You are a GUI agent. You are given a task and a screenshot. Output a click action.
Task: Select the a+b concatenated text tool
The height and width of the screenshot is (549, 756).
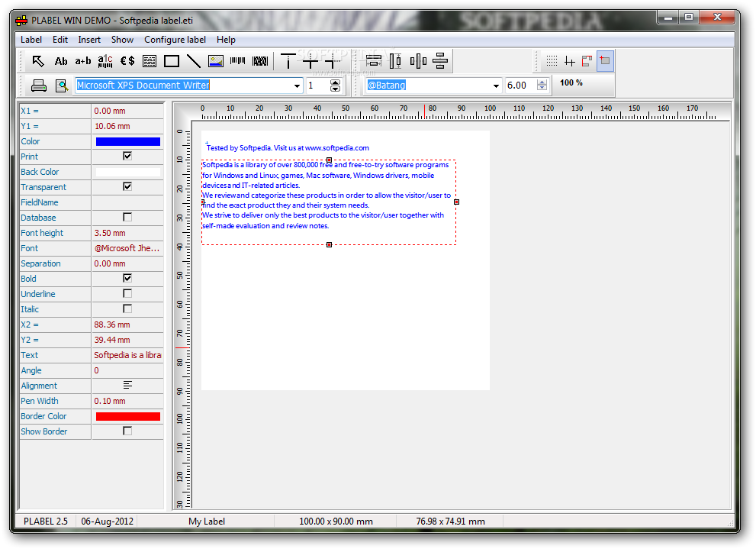coord(83,61)
